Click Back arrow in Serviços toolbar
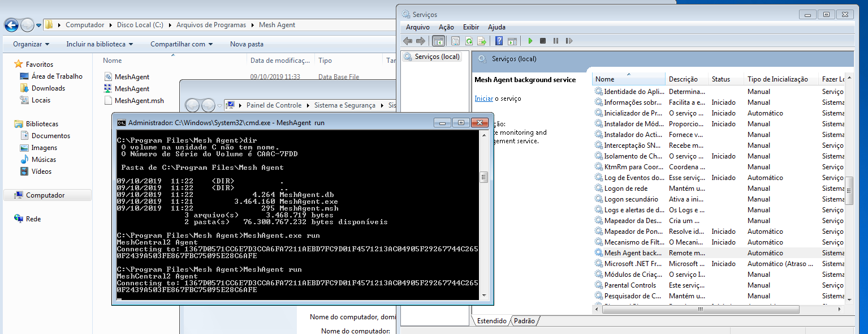The height and width of the screenshot is (334, 868). (x=408, y=41)
